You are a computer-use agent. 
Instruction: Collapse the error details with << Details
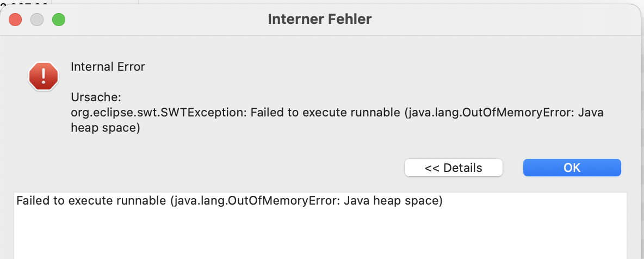(453, 168)
